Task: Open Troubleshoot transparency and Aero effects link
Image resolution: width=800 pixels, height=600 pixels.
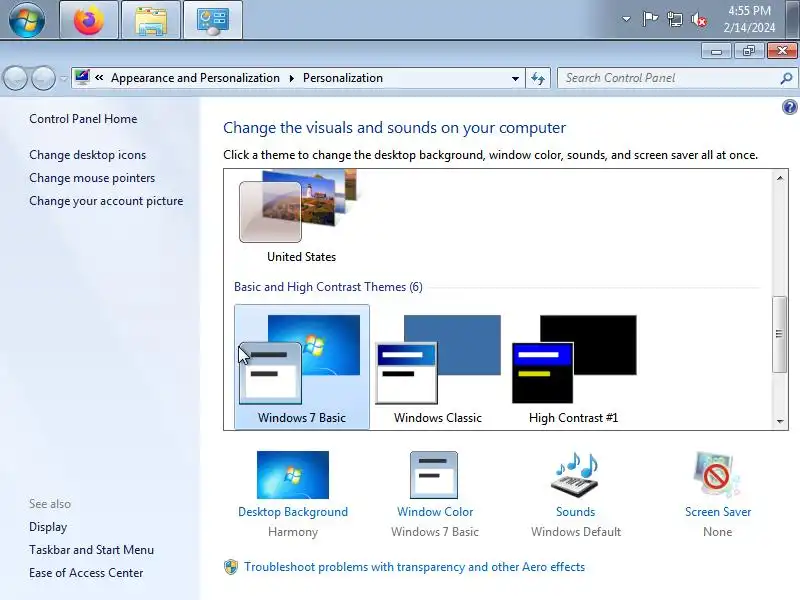Action: [414, 567]
